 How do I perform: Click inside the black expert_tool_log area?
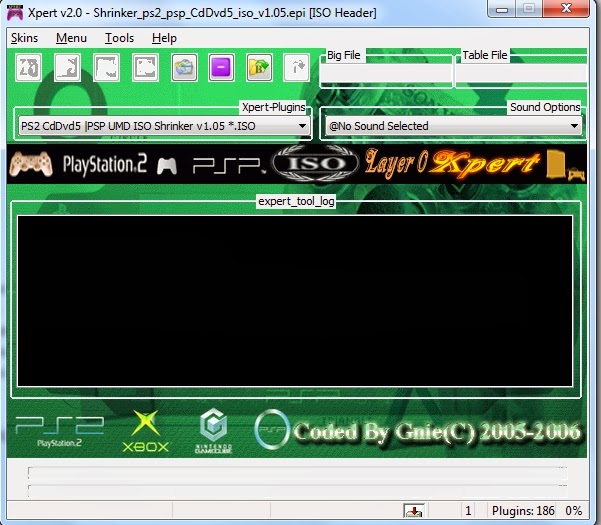pos(295,301)
